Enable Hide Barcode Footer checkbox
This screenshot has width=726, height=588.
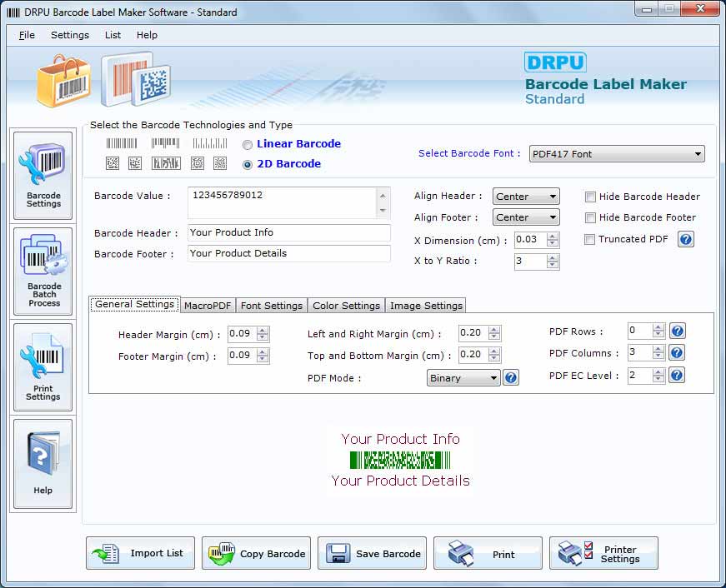590,218
